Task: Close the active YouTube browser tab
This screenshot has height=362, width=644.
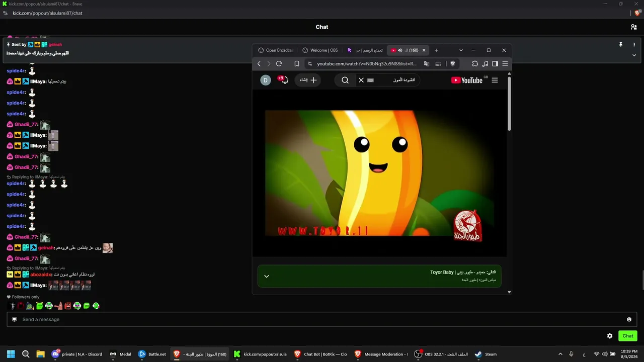Action: (x=424, y=50)
